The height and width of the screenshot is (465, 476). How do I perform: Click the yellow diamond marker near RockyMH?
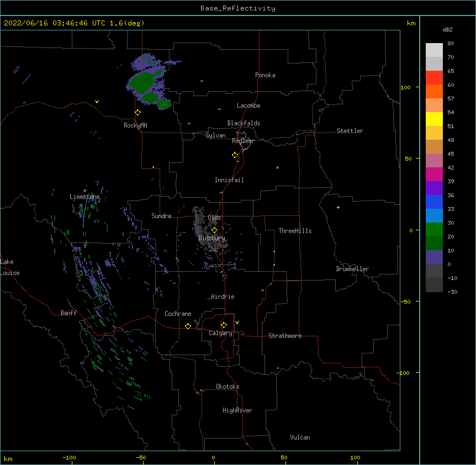[x=137, y=112]
